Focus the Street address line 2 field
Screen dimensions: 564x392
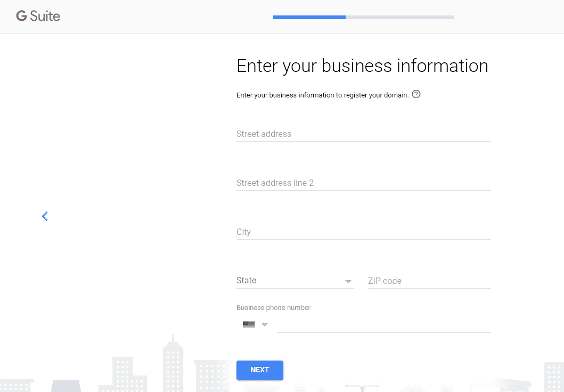[x=363, y=183]
